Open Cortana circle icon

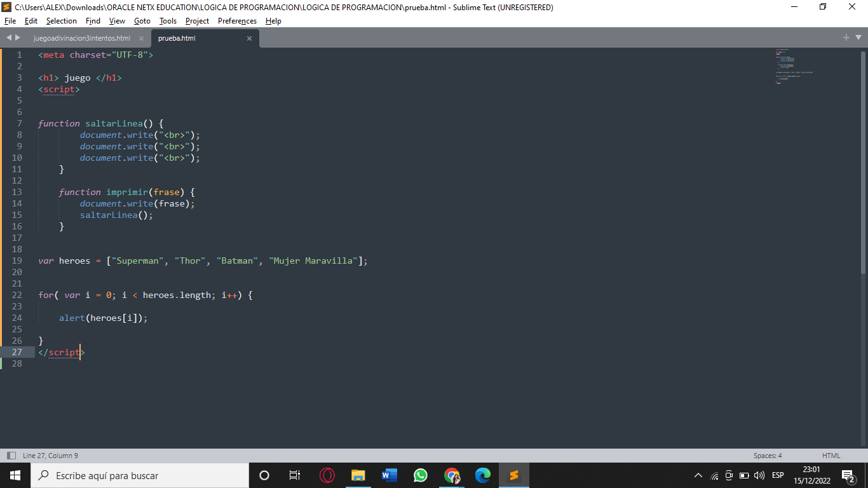click(264, 475)
